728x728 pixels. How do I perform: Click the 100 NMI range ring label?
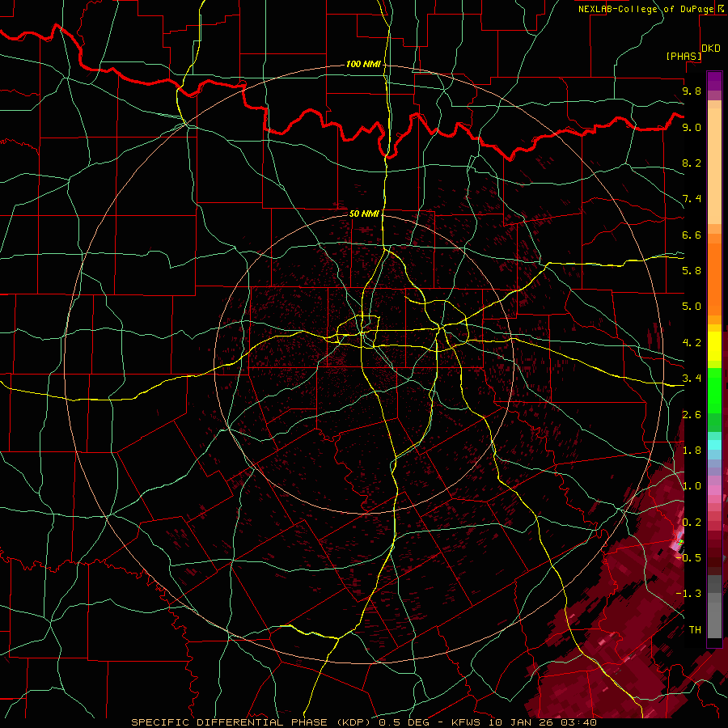point(363,64)
